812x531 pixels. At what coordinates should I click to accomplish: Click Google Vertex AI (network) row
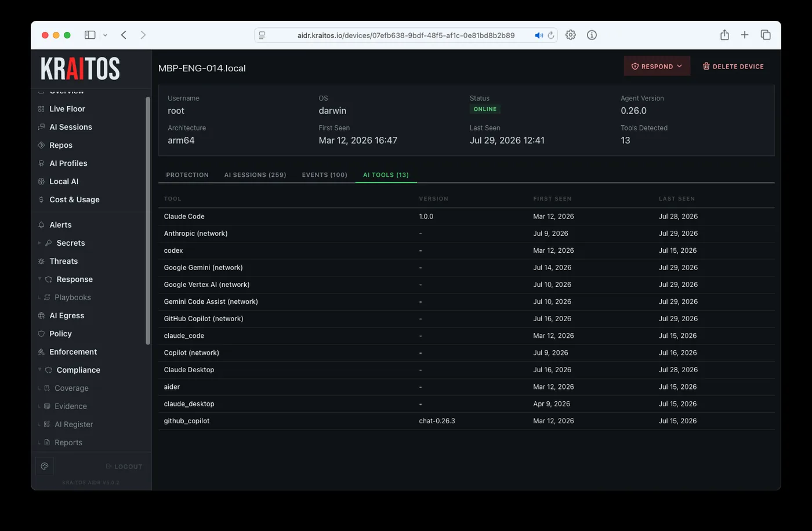pyautogui.click(x=466, y=285)
